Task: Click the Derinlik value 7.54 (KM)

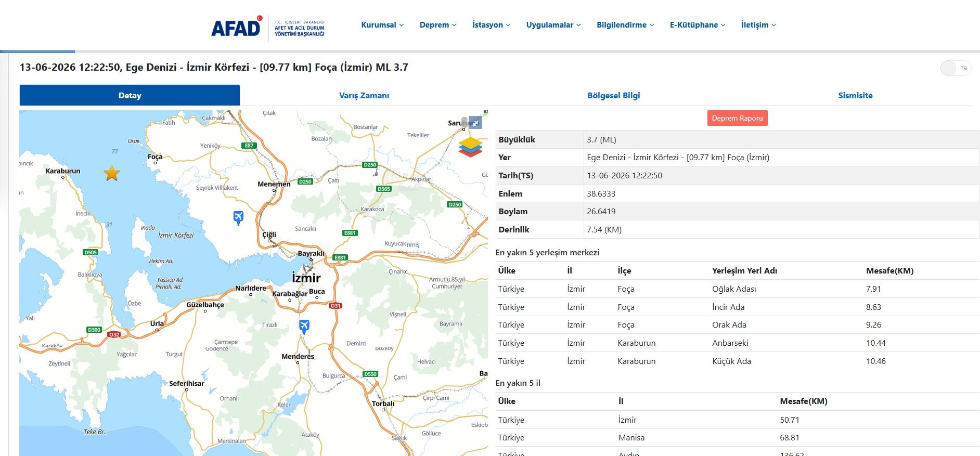Action: pyautogui.click(x=604, y=229)
